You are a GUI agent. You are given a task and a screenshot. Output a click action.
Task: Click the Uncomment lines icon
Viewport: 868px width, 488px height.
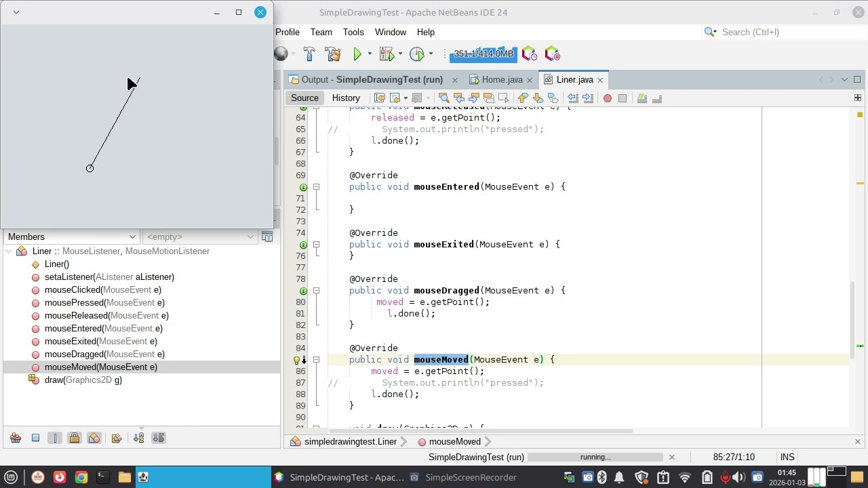pos(657,98)
